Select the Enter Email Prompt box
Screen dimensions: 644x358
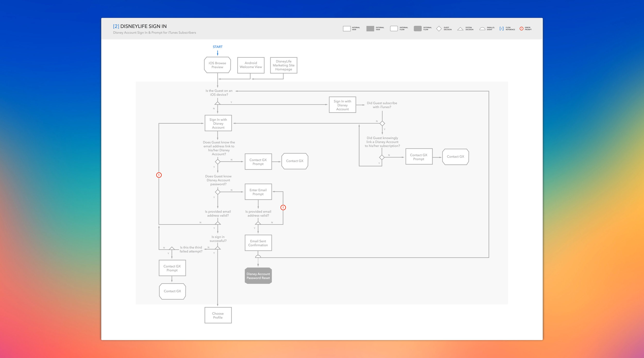(258, 192)
